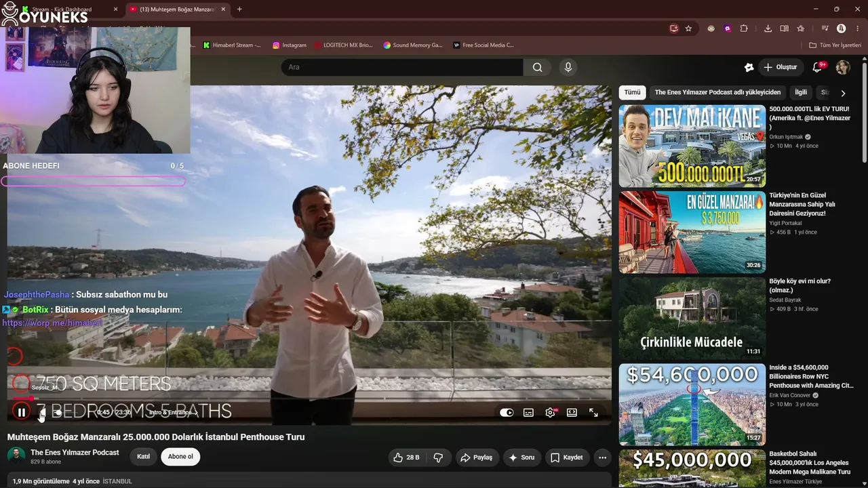Click the sparkle icon left of Oluştur
This screenshot has width=868, height=488.
[749, 67]
